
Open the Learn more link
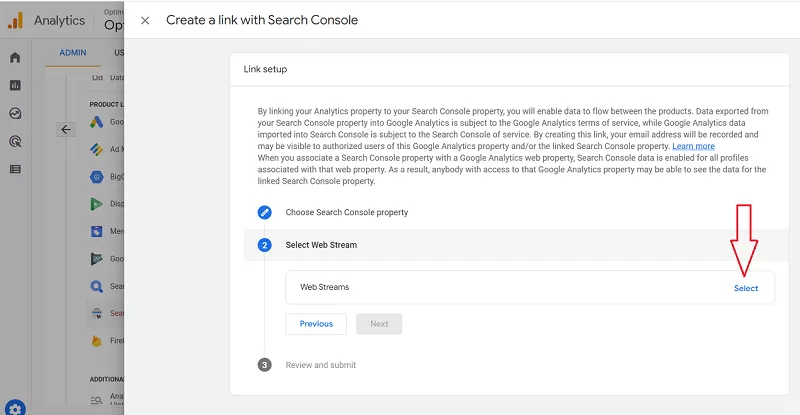(693, 146)
